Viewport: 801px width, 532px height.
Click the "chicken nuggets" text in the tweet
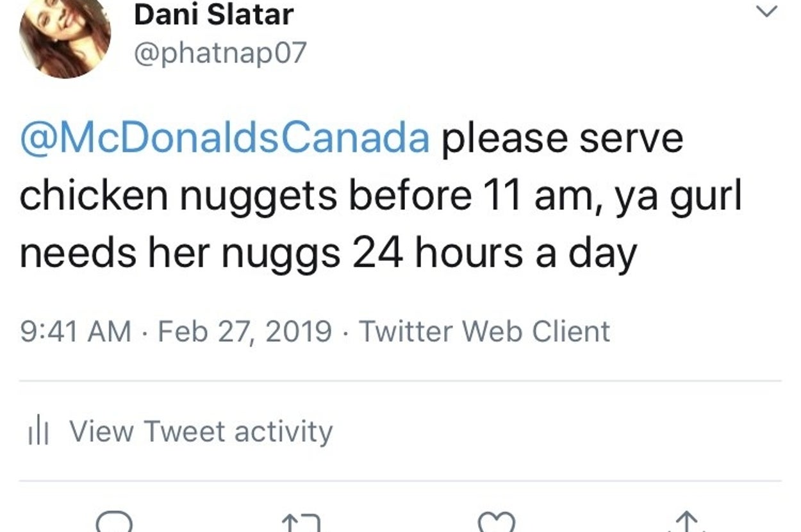coord(178,196)
